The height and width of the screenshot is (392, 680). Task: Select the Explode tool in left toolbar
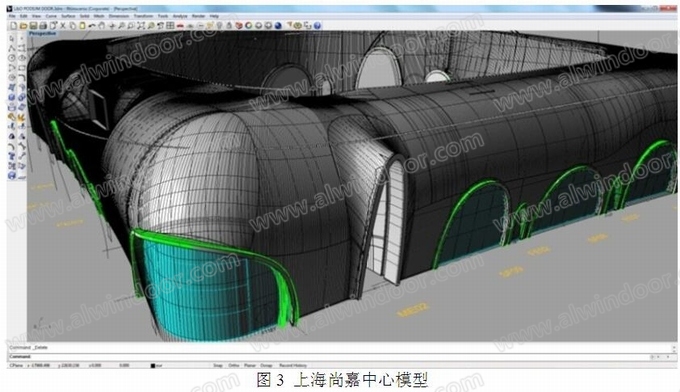(x=21, y=118)
